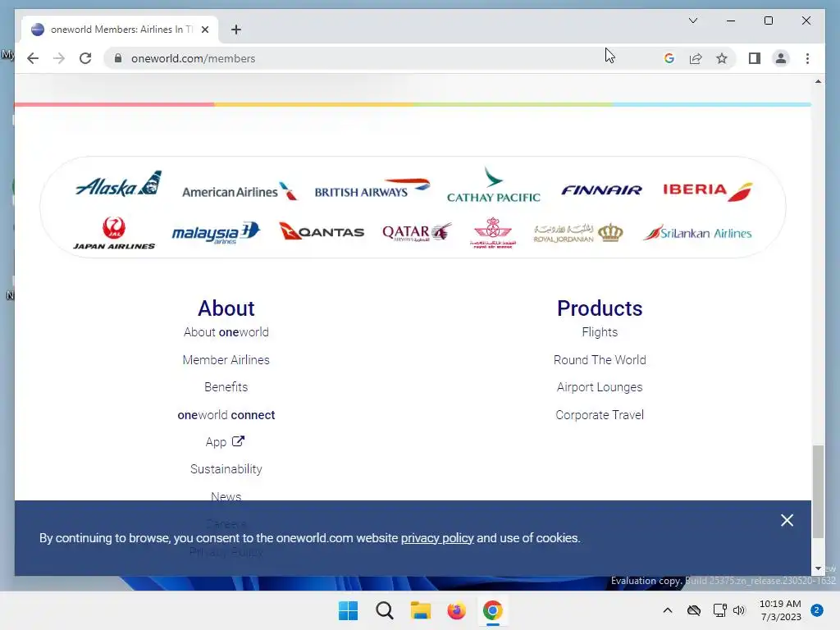Open the Benefits link

coord(226,387)
